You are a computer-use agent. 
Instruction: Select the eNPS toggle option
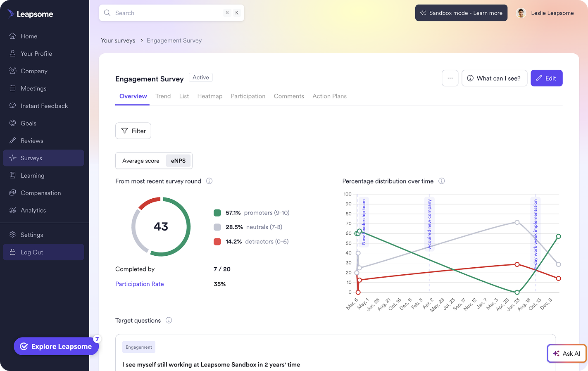pos(178,161)
